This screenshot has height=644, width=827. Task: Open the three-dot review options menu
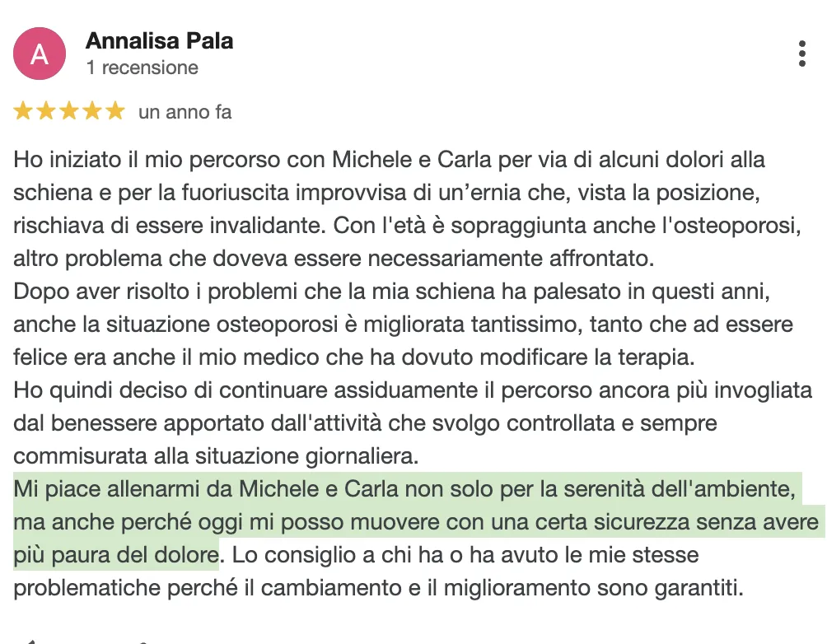[x=801, y=54]
